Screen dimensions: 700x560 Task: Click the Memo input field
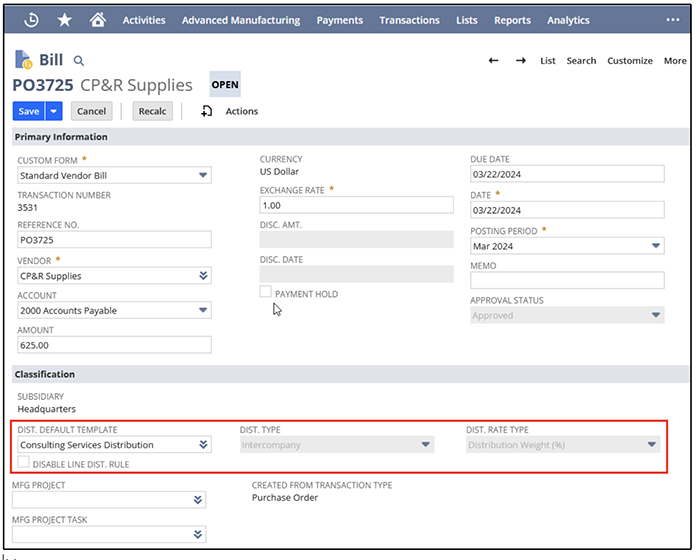pyautogui.click(x=567, y=281)
